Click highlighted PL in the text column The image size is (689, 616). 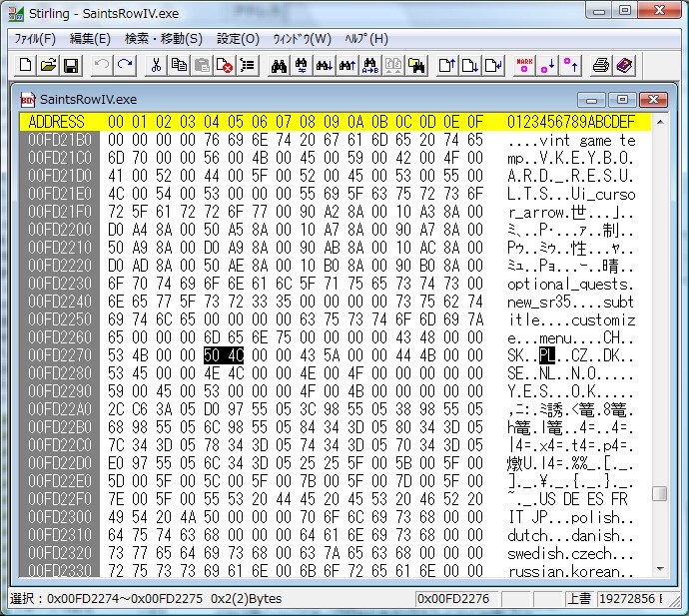pos(547,355)
